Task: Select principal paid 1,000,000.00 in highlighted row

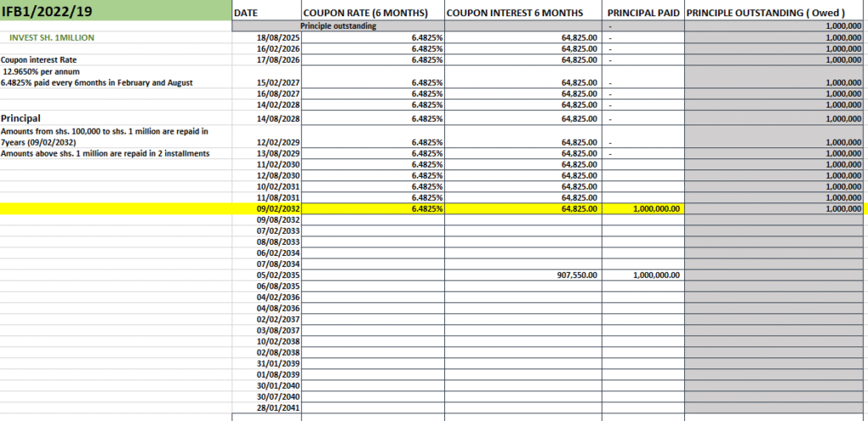Action: point(656,208)
